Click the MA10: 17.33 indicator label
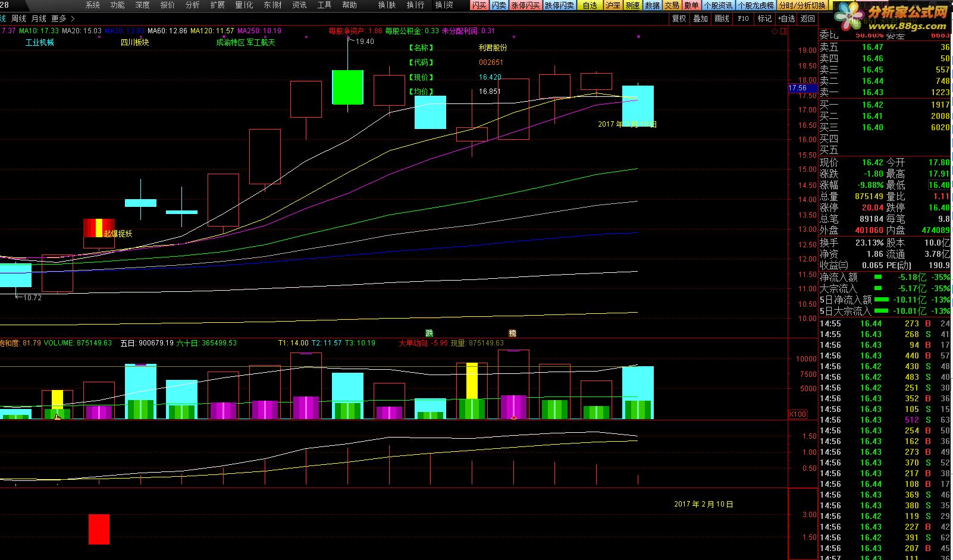The width and height of the screenshot is (953, 560). [x=39, y=30]
